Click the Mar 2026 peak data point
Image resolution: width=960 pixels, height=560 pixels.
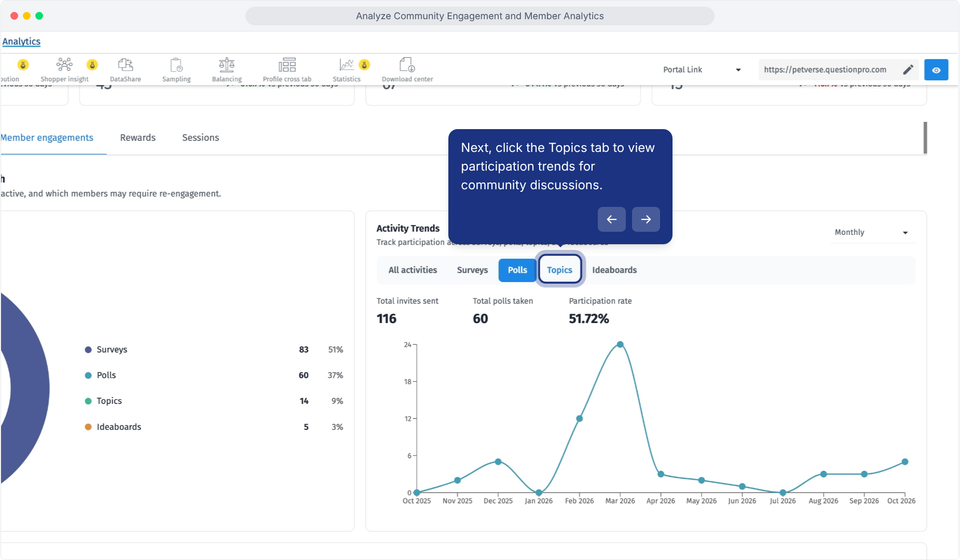click(620, 344)
